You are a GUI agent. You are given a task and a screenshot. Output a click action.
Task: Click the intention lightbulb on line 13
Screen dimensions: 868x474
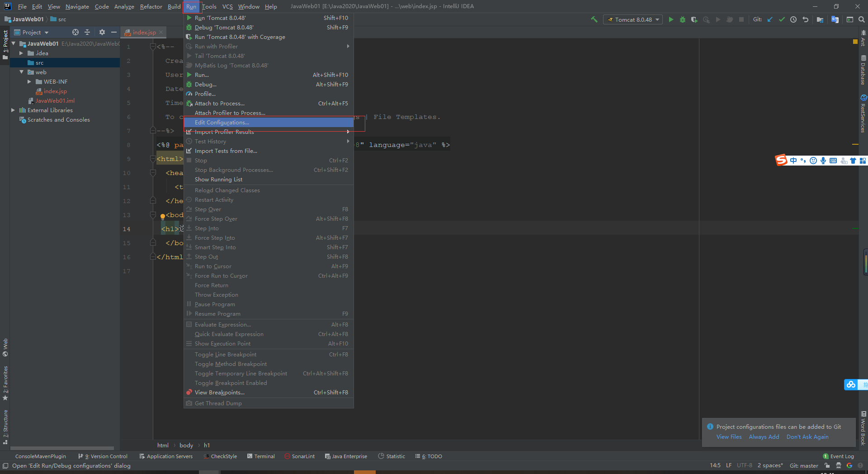pyautogui.click(x=163, y=216)
